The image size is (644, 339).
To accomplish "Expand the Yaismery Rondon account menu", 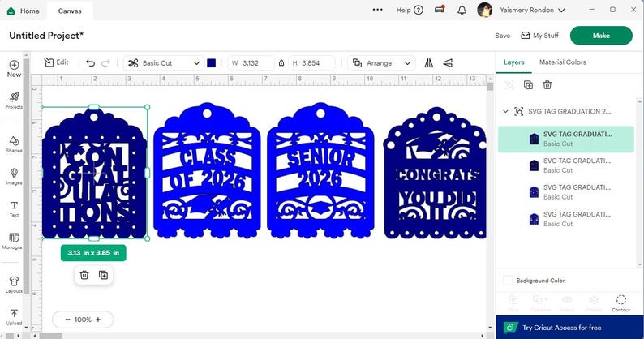I will tap(533, 11).
